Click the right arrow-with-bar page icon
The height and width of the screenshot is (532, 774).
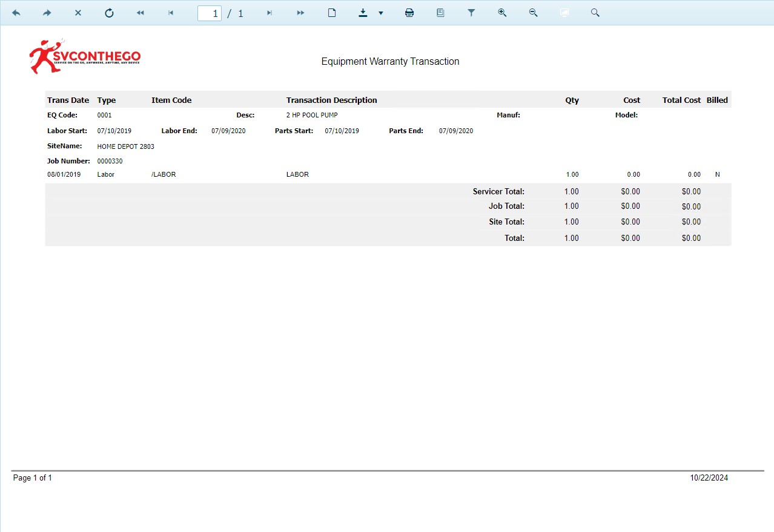[x=270, y=13]
